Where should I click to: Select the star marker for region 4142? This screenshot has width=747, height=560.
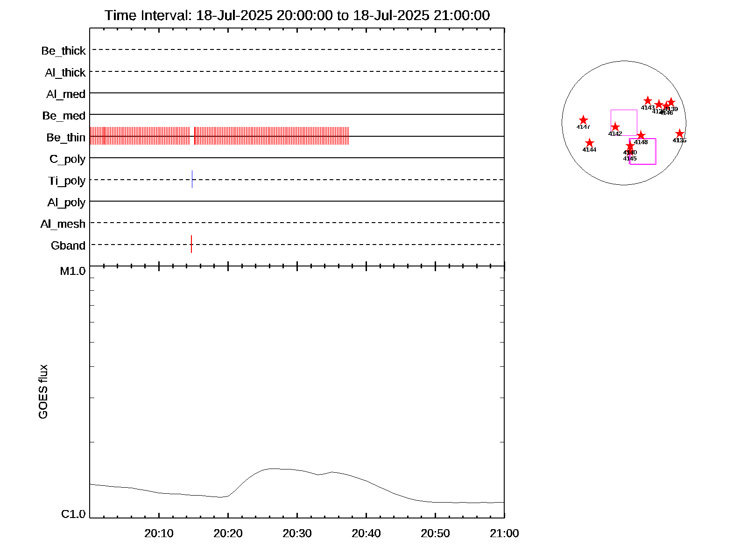pyautogui.click(x=615, y=127)
